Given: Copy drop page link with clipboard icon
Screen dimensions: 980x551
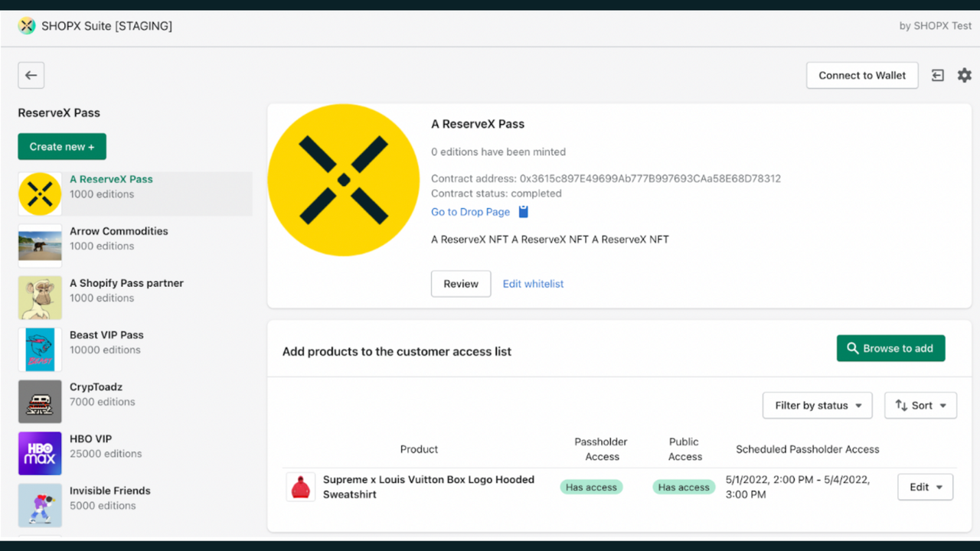Looking at the screenshot, I should coord(524,212).
